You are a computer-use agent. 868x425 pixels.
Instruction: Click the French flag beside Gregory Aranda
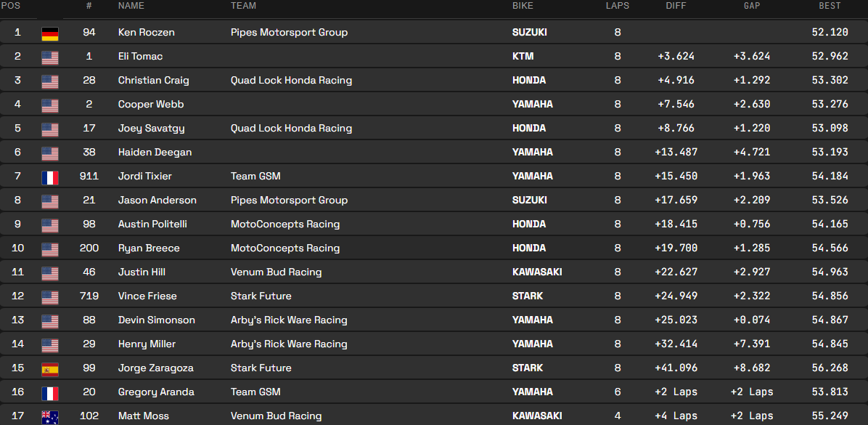pos(49,393)
